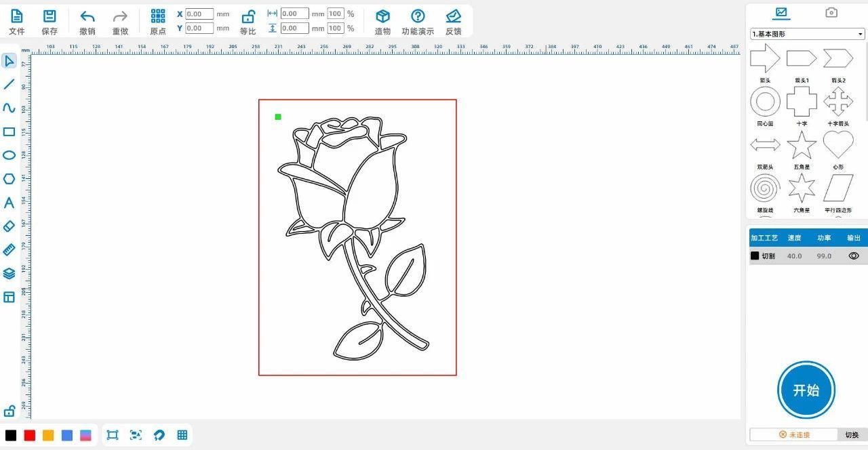Activate the text tool
Viewport: 868px width, 450px height.
9,203
